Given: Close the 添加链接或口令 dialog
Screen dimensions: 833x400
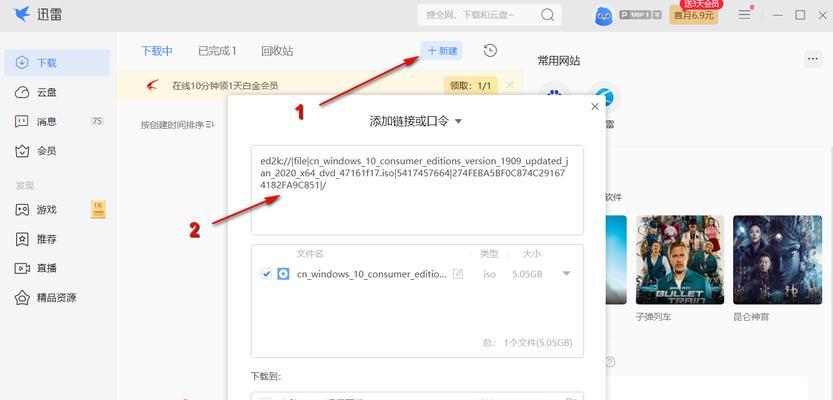Looking at the screenshot, I should point(595,107).
